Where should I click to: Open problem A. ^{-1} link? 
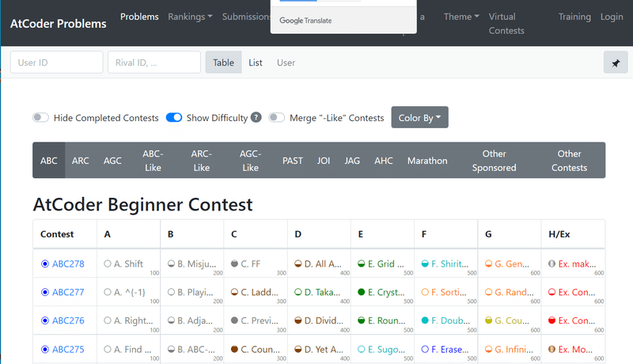tap(130, 292)
